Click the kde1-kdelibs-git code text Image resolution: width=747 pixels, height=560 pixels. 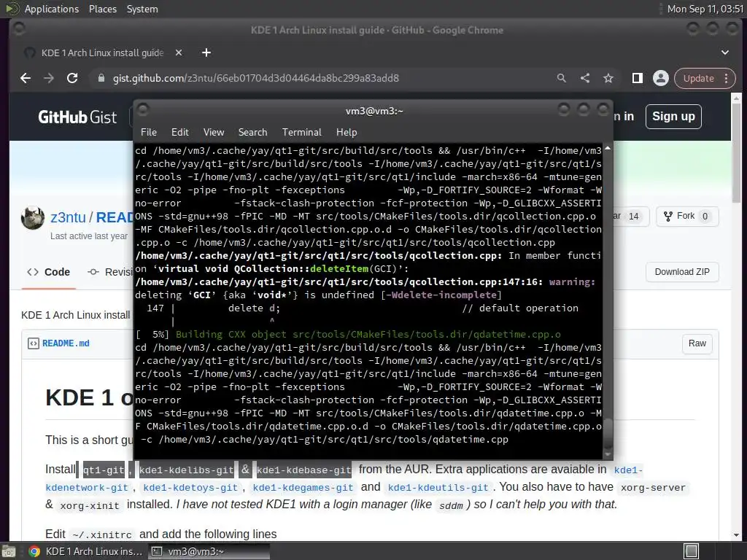186,470
